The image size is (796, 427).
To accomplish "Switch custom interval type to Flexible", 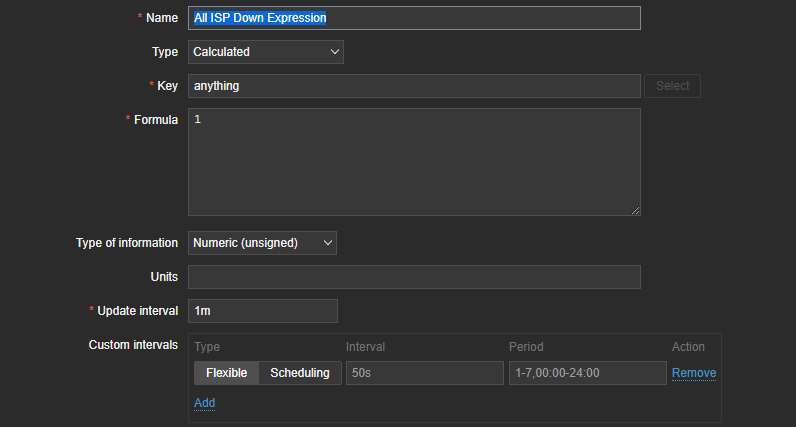I will [x=226, y=373].
